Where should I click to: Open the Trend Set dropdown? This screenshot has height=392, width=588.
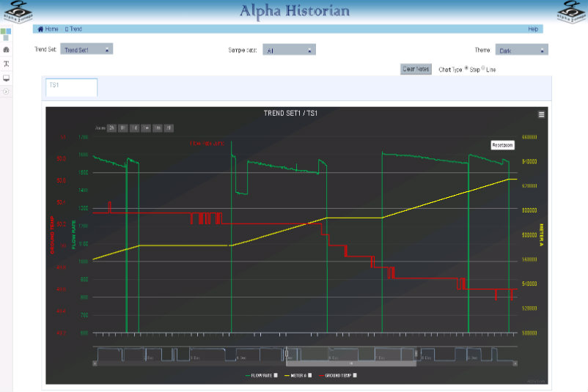tap(87, 50)
